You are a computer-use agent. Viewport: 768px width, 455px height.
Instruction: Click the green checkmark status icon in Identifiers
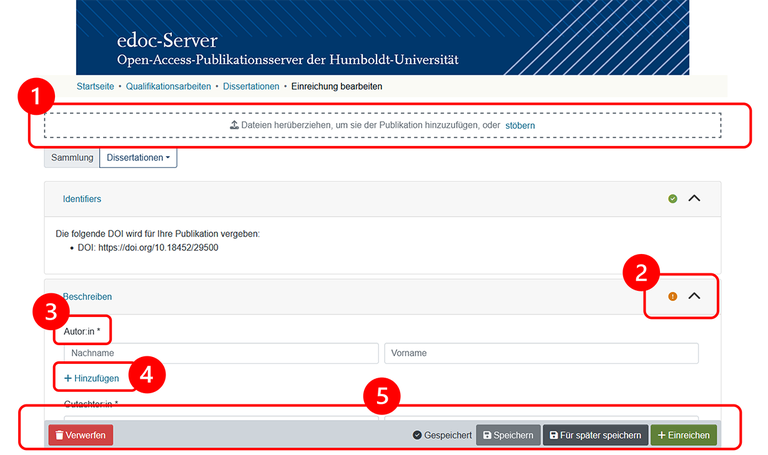point(673,199)
